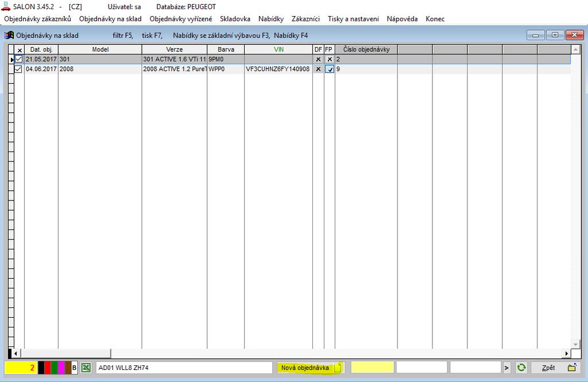Viewport: 588px width, 382px height.
Task: Click the VIN cell VF3CUHNZ6FY140908
Action: pyautogui.click(x=278, y=69)
